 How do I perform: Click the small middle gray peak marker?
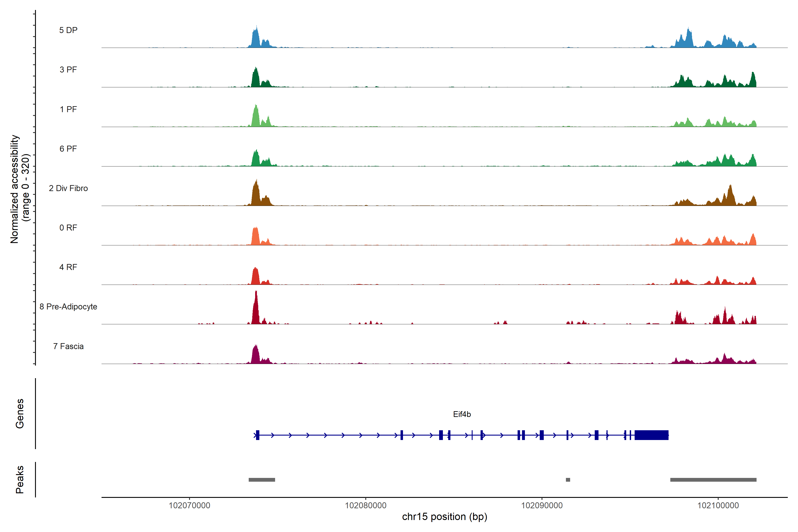568,480
